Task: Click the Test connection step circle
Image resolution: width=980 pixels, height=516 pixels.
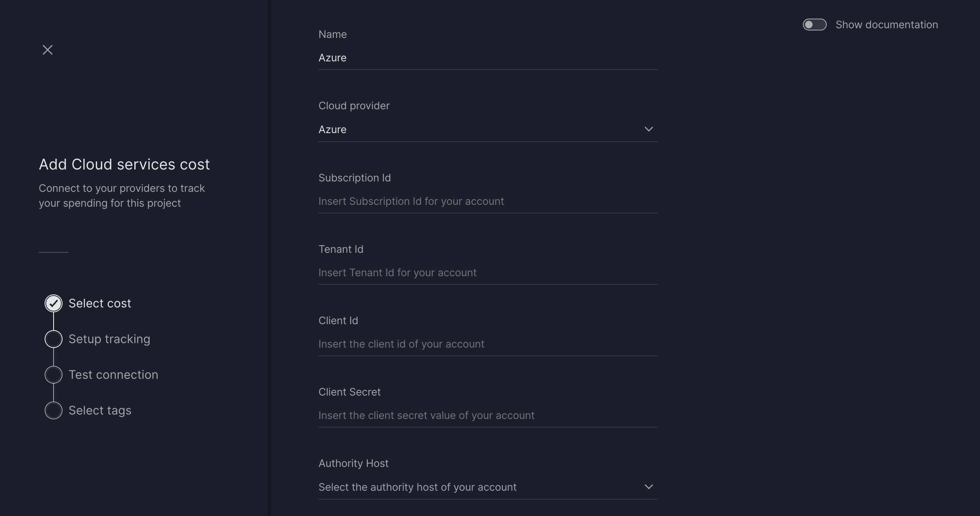Action: 53,374
